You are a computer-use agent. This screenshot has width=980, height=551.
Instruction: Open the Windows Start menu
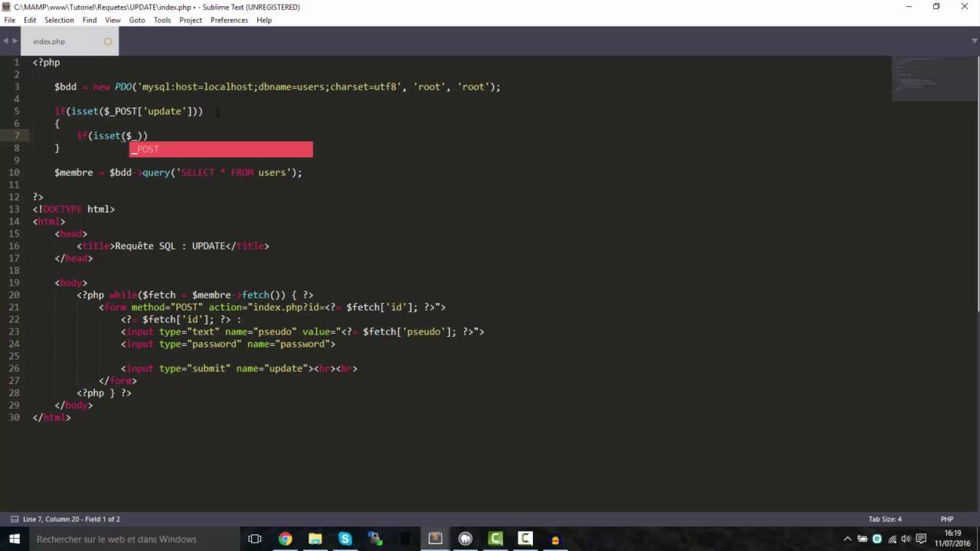[15, 539]
